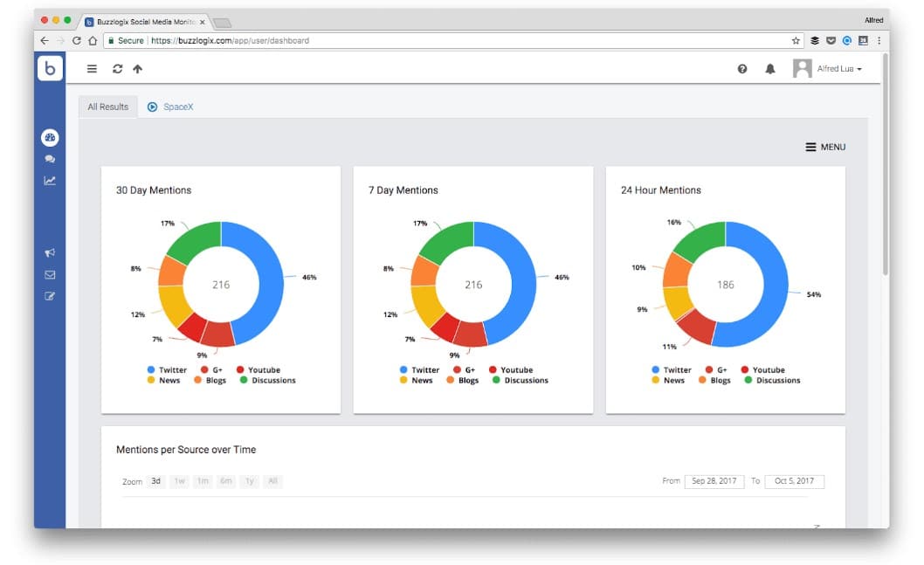The width and height of the screenshot is (924, 565).
Task: Click the upward arrow icon in toolbar
Action: (137, 69)
